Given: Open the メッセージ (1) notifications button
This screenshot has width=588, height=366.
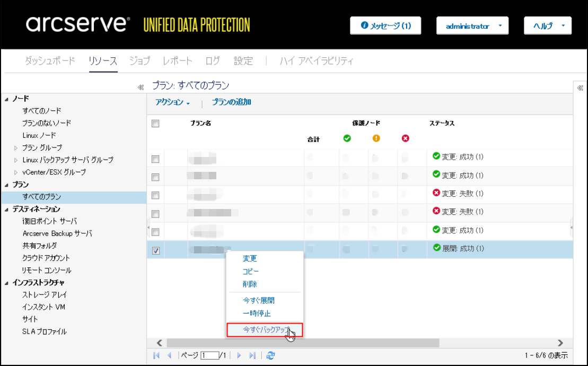Looking at the screenshot, I should [385, 26].
